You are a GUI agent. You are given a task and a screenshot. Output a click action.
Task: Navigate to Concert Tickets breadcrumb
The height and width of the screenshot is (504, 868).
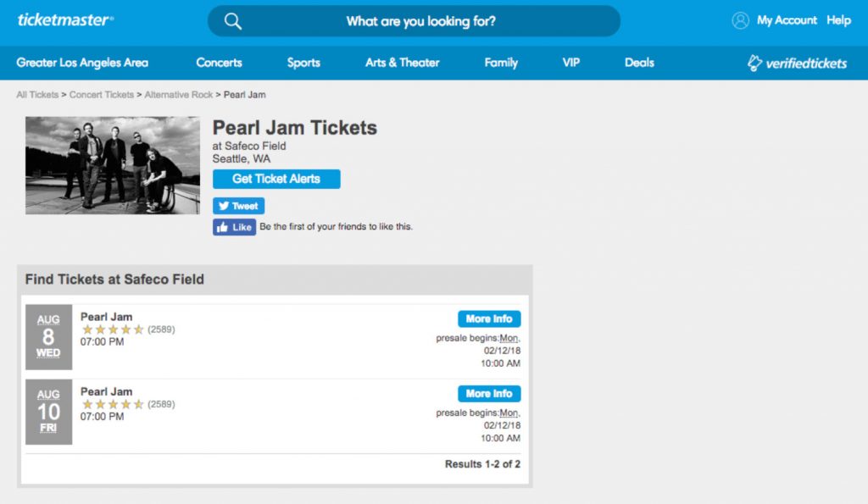(102, 95)
